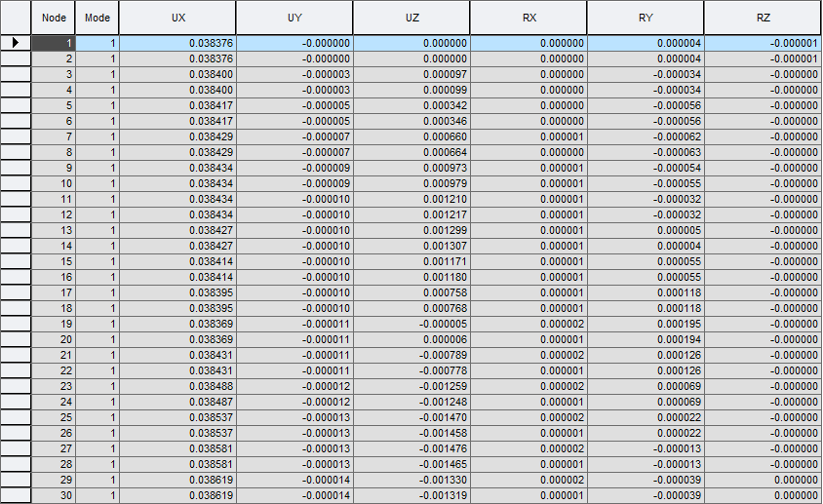Screen dimensions: 823x504
Task: Sort by the UX column header
Action: tap(177, 18)
